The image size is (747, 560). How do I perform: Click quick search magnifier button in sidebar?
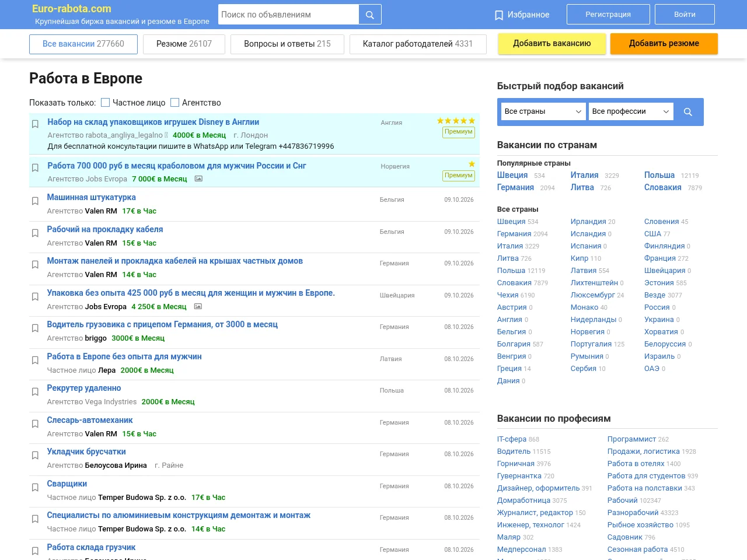(688, 112)
